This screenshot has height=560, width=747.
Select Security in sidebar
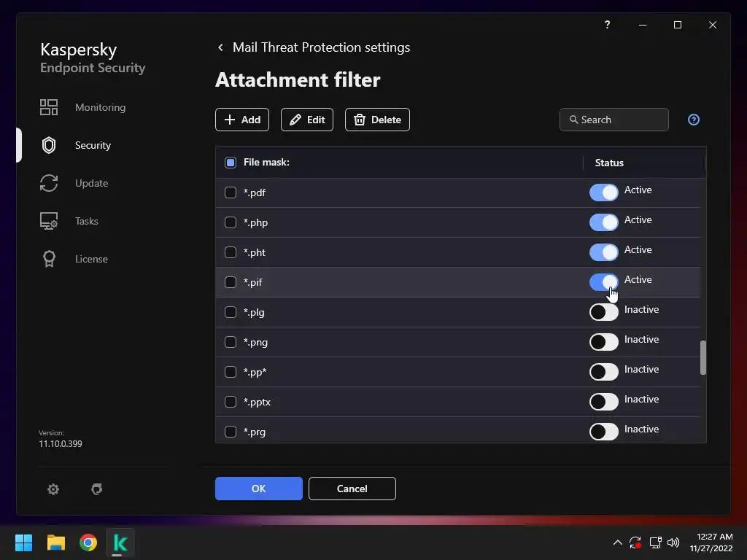click(x=93, y=145)
